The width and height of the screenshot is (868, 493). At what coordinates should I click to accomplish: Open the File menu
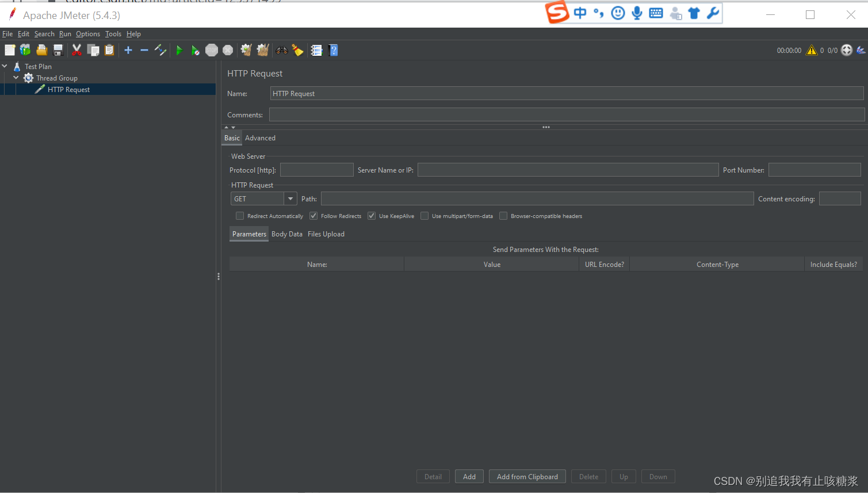(x=7, y=34)
